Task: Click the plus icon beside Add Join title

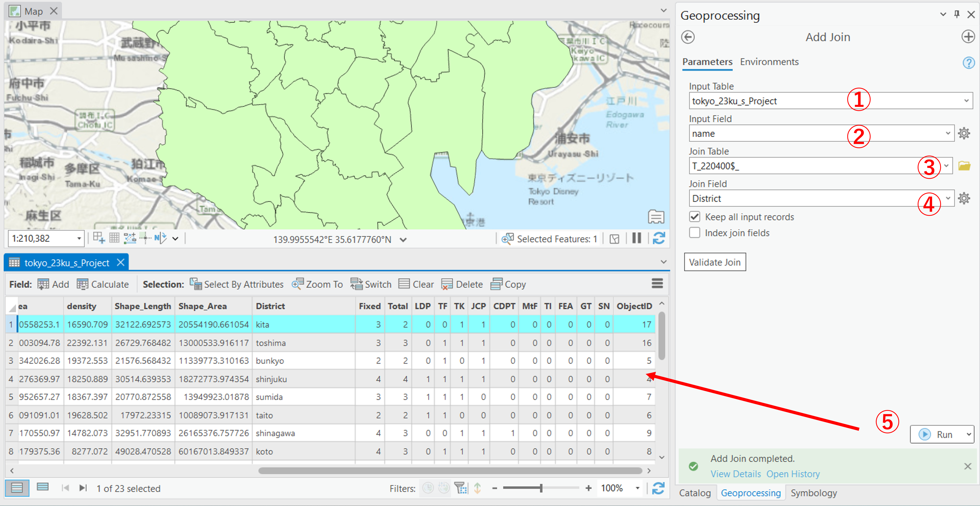Action: [968, 37]
